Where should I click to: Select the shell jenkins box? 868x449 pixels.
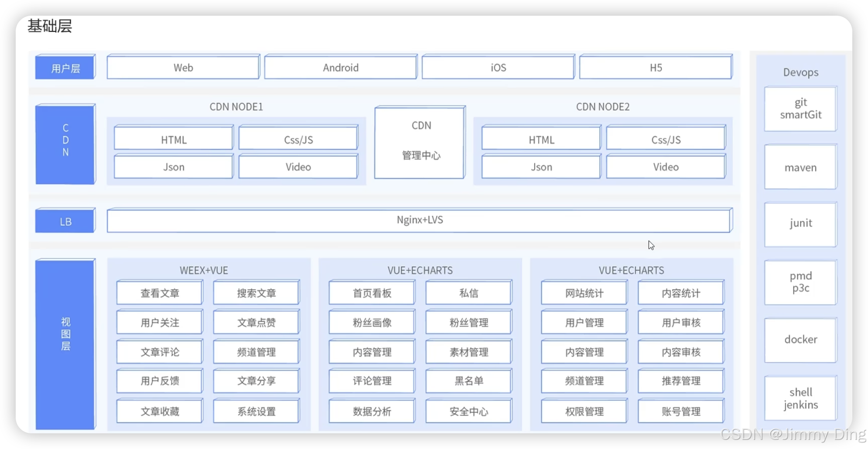[x=801, y=398]
